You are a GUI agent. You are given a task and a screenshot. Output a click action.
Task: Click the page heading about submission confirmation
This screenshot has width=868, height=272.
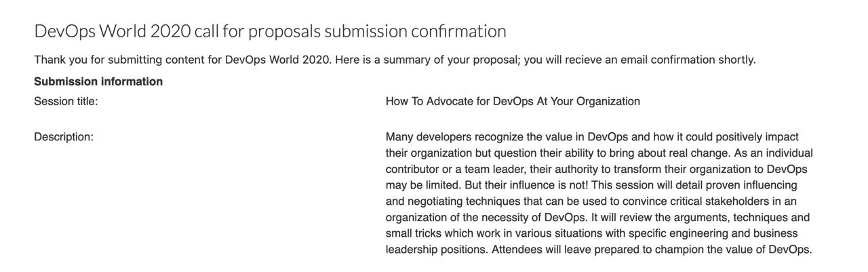[270, 31]
